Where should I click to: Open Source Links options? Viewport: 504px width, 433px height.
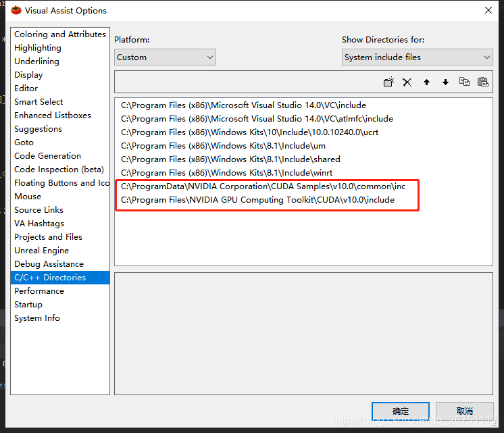click(60, 210)
